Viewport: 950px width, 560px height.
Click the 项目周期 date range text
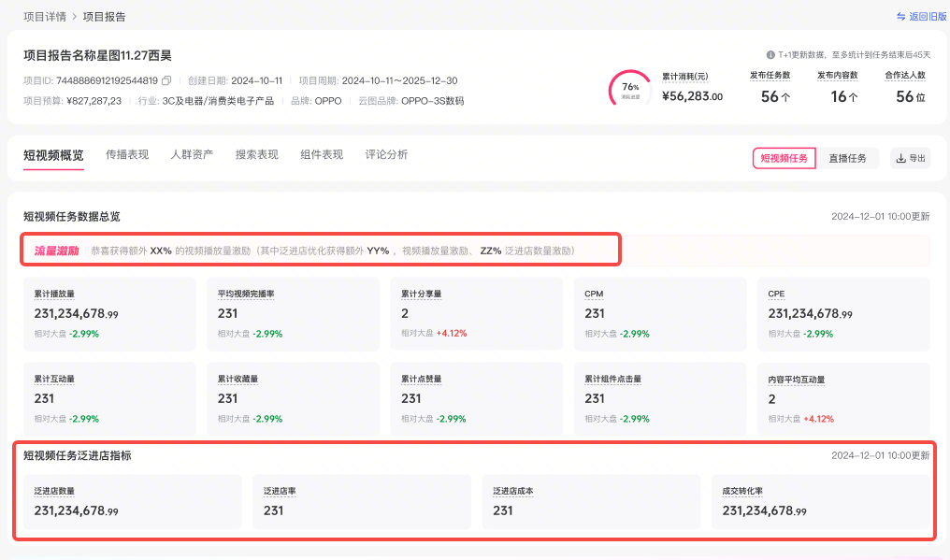click(x=400, y=80)
